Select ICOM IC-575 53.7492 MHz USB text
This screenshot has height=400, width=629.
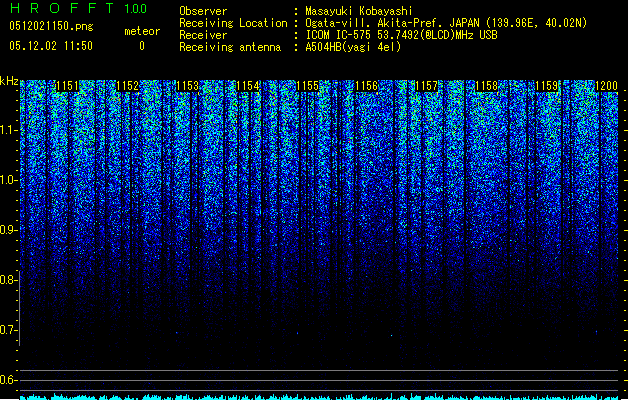401,35
